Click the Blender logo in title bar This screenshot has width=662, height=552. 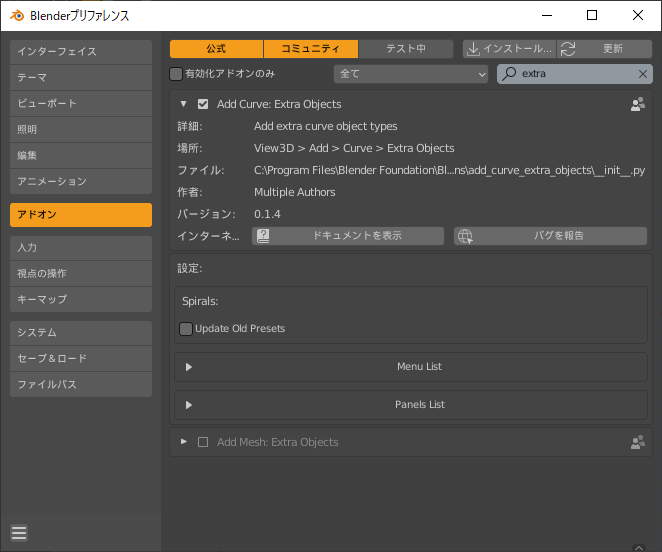pyautogui.click(x=17, y=16)
